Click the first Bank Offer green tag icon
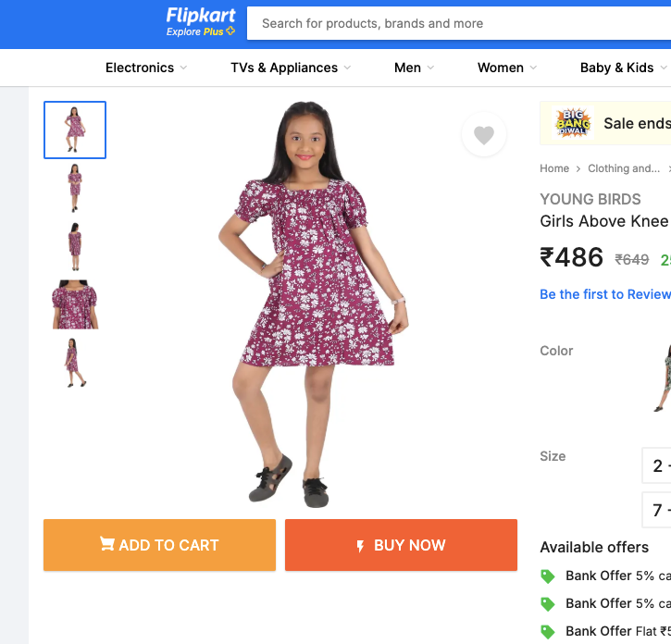This screenshot has height=644, width=671. tap(548, 576)
